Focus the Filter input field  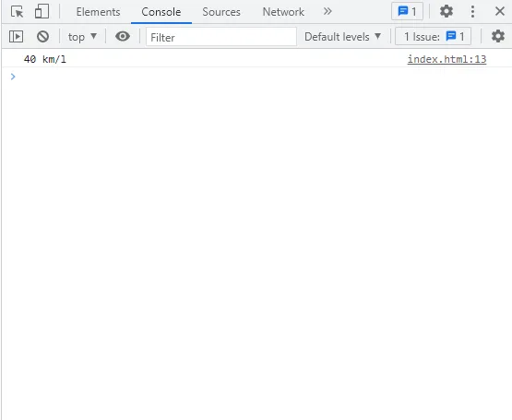click(x=221, y=37)
